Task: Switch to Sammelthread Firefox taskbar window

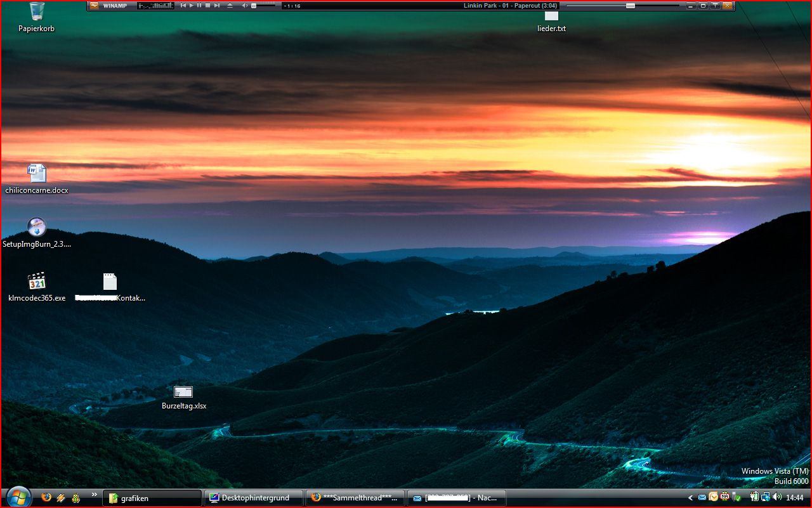Action: (355, 498)
